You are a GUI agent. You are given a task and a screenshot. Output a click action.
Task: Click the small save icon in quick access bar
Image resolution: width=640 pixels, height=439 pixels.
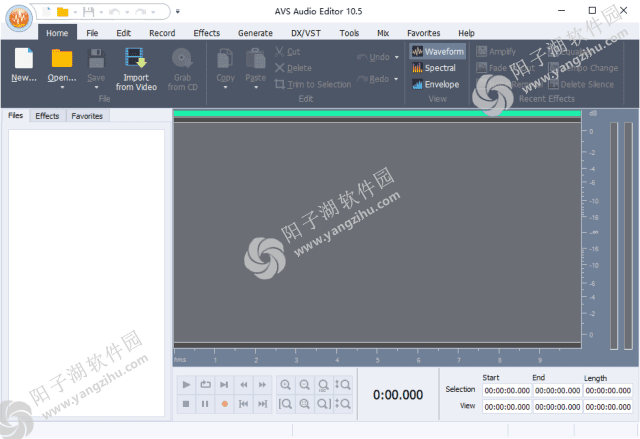88,12
